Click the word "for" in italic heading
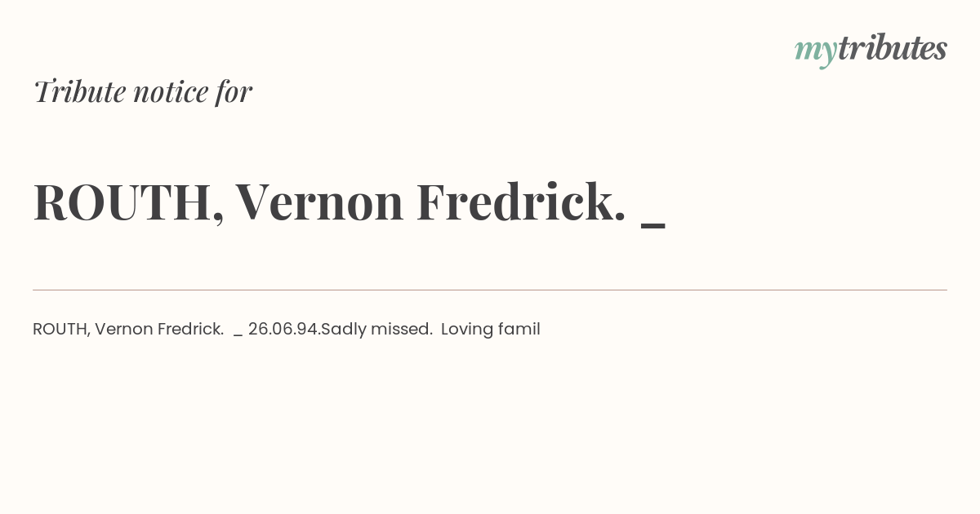Viewport: 980px width, 514px height. pyautogui.click(x=234, y=92)
